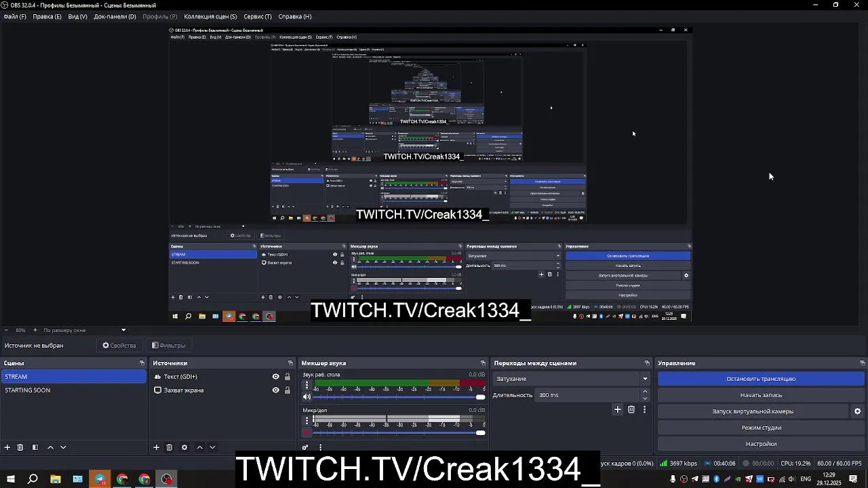Click the Свойства button
Viewport: 868px width, 488px height.
(119, 346)
